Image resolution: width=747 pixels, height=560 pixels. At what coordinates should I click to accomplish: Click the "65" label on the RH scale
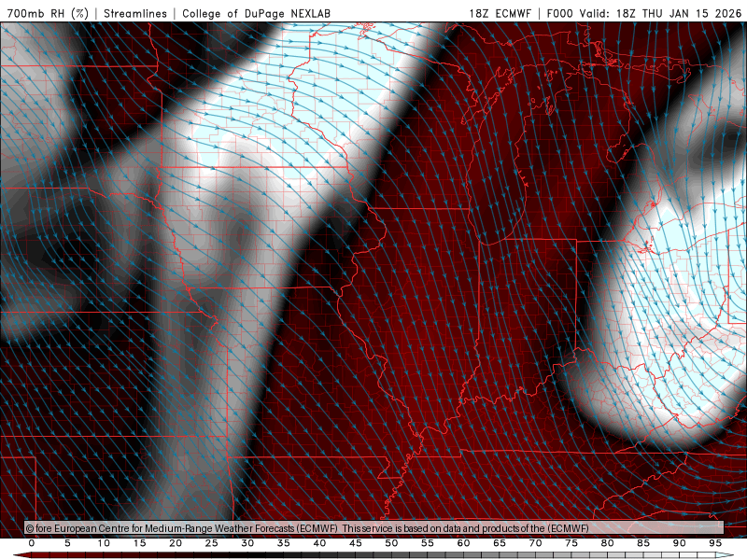click(500, 543)
